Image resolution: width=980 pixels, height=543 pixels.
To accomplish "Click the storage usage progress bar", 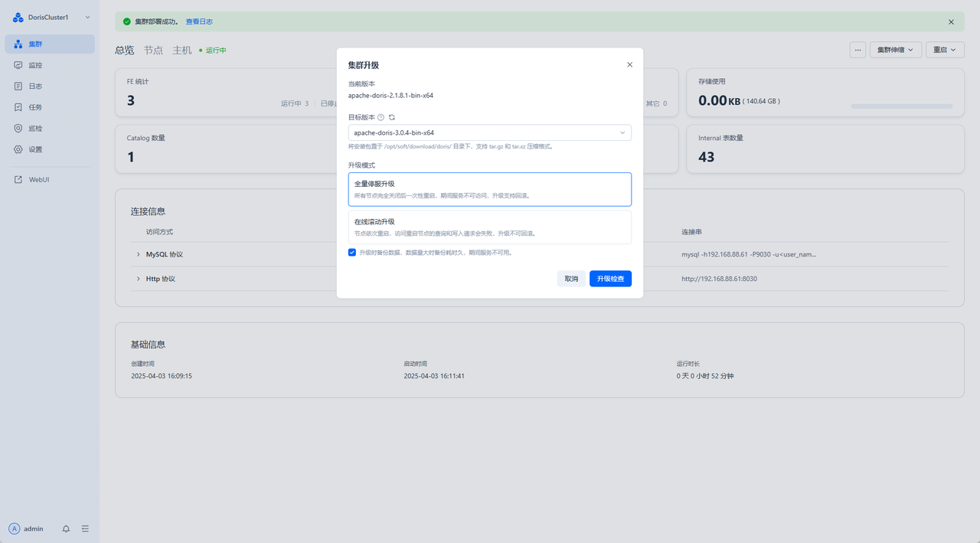I will click(x=902, y=106).
